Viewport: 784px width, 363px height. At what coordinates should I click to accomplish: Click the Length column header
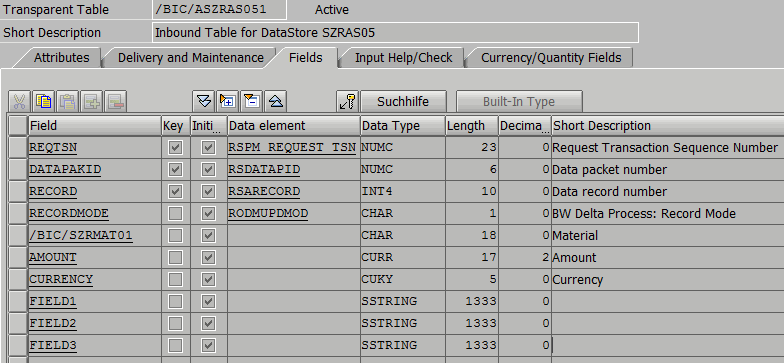click(472, 126)
